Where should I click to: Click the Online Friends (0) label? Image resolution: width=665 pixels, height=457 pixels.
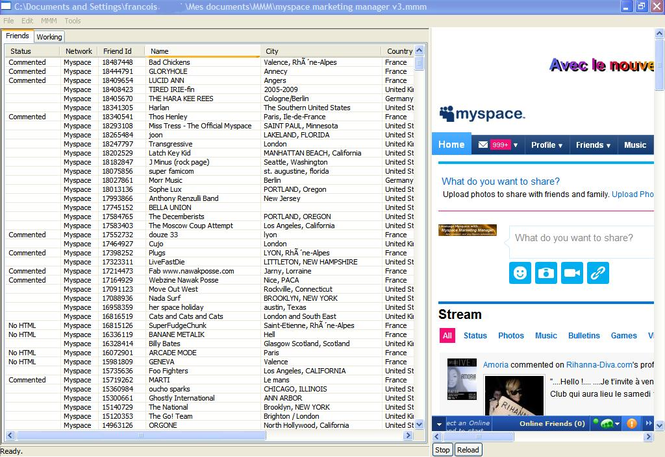click(552, 424)
